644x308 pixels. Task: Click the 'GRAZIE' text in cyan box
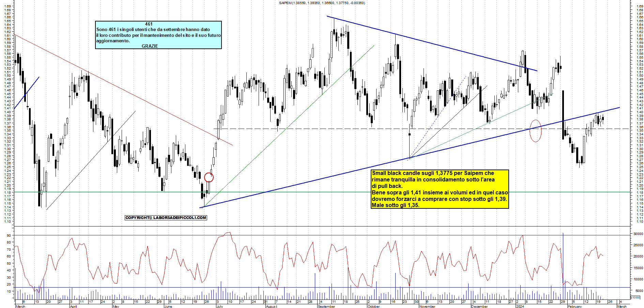pos(150,46)
